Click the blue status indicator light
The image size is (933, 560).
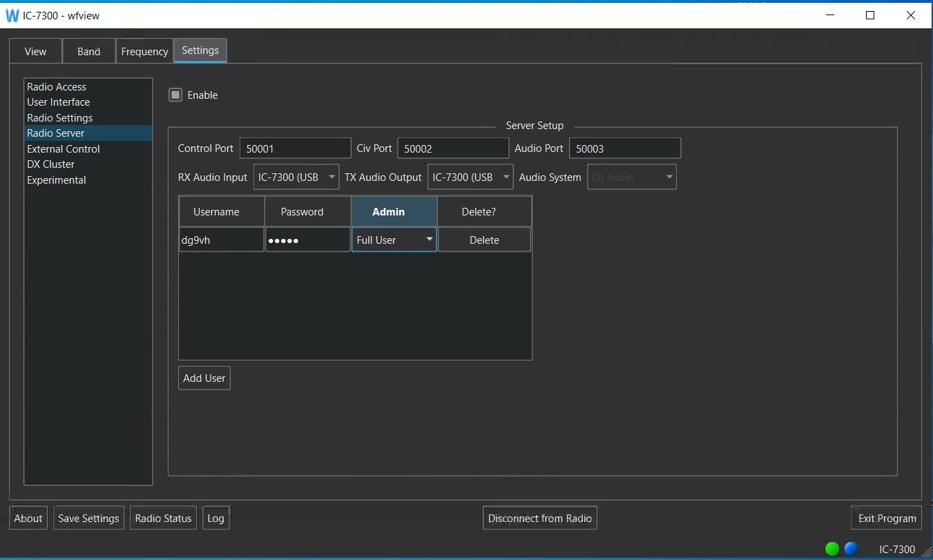tap(851, 549)
